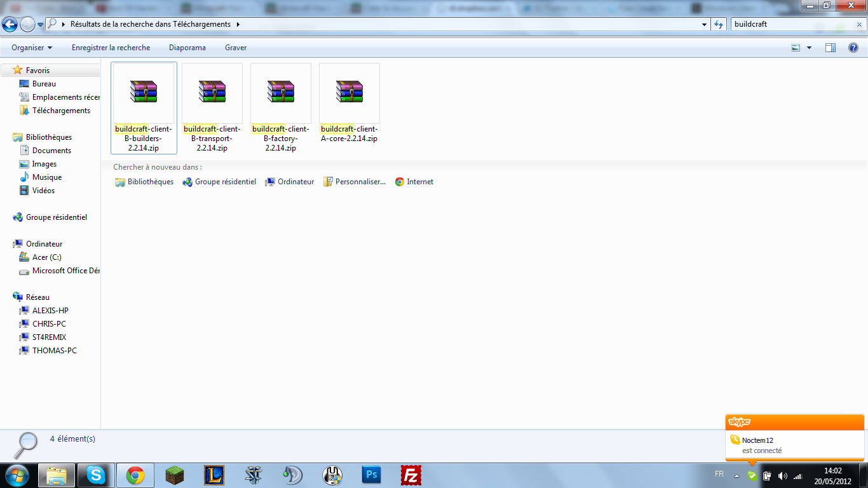Click the network signal tray icon
The image size is (868, 488).
tap(797, 475)
